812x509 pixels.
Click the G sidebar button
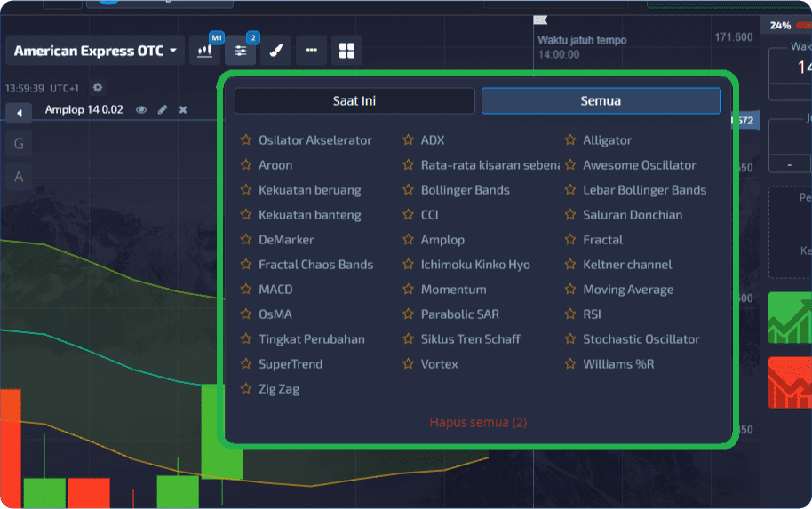pos(19,143)
